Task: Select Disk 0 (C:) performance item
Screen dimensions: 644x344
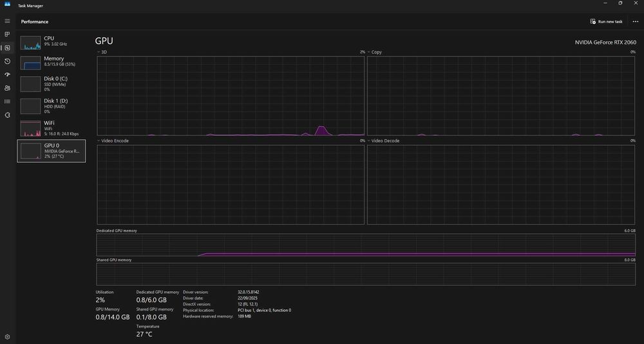Action: tap(52, 84)
